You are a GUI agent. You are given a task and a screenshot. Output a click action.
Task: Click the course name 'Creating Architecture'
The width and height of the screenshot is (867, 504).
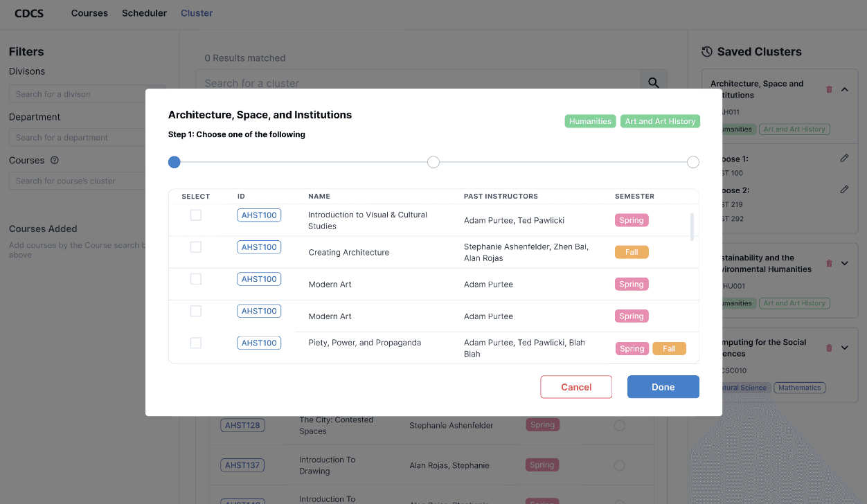(x=349, y=253)
